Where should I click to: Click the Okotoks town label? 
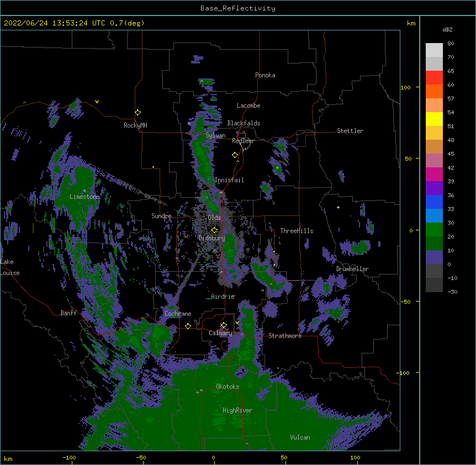point(228,387)
